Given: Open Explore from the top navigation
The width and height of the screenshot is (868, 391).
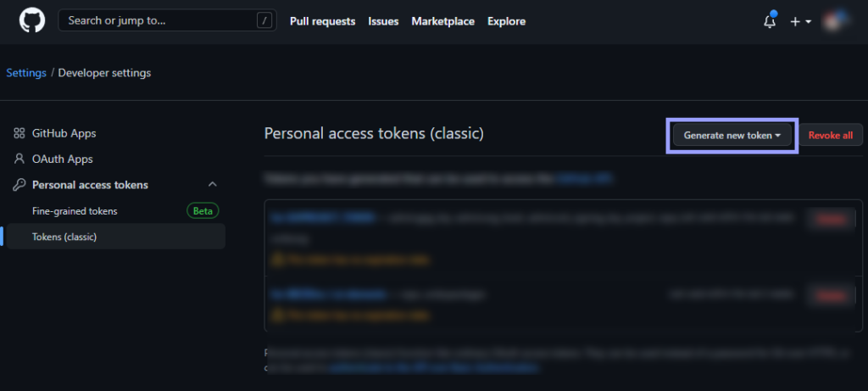Looking at the screenshot, I should point(507,21).
